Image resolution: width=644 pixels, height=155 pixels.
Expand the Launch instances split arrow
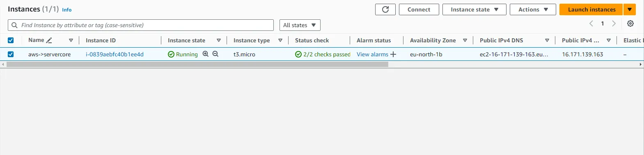[x=629, y=9]
